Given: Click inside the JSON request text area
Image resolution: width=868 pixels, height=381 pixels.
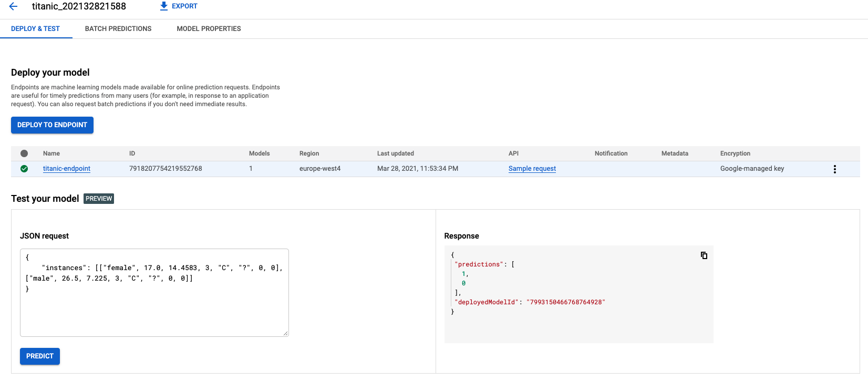Looking at the screenshot, I should (x=154, y=310).
